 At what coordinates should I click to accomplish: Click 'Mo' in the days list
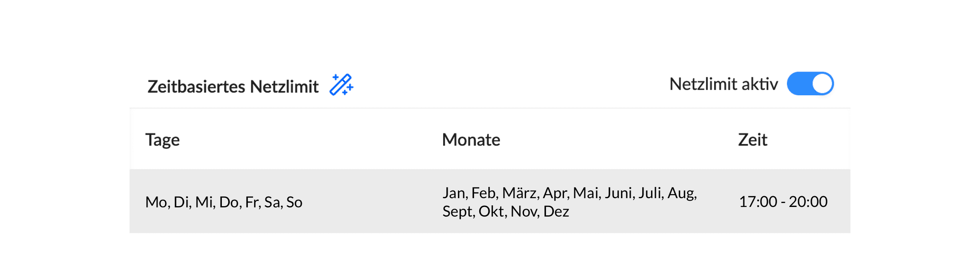click(x=155, y=203)
